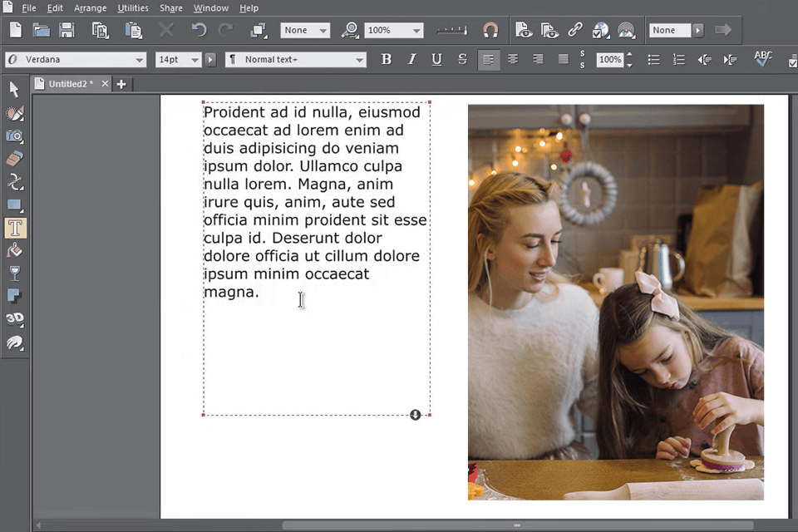Select the Shadow tool

pos(14,296)
